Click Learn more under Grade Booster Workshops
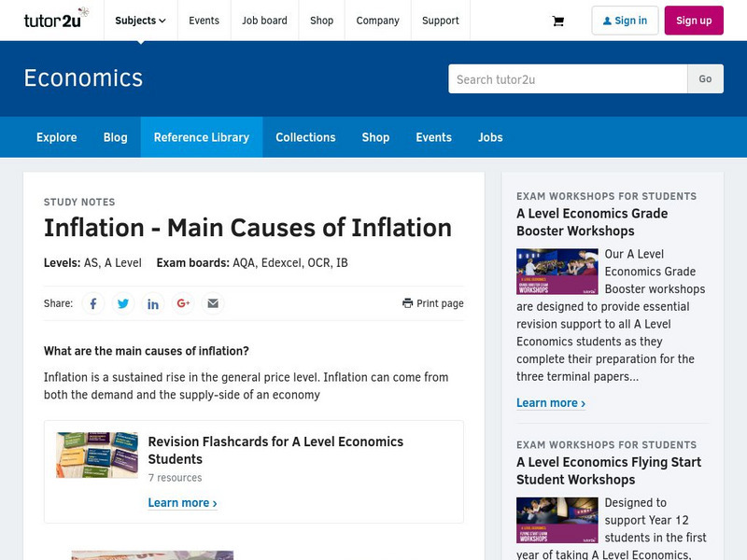 (x=551, y=403)
